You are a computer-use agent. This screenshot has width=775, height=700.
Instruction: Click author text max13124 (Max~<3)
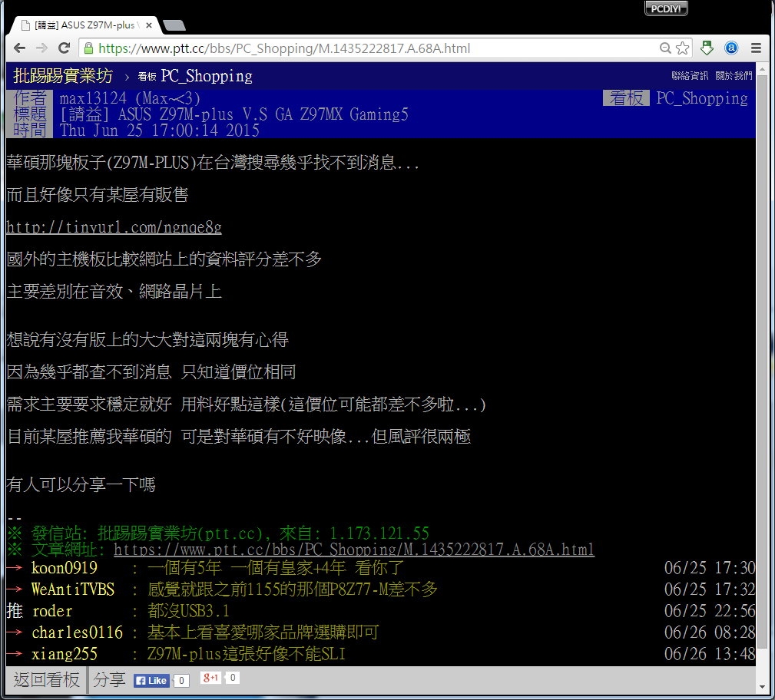(x=130, y=98)
